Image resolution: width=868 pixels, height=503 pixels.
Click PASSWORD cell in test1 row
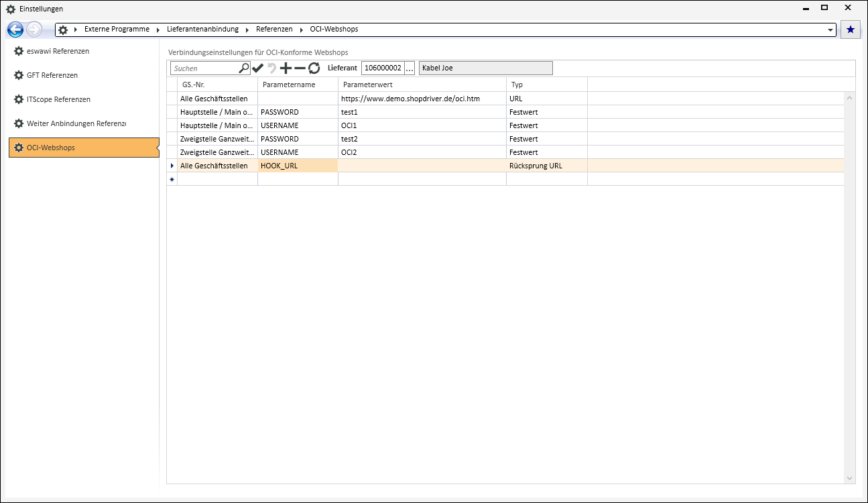pos(298,112)
